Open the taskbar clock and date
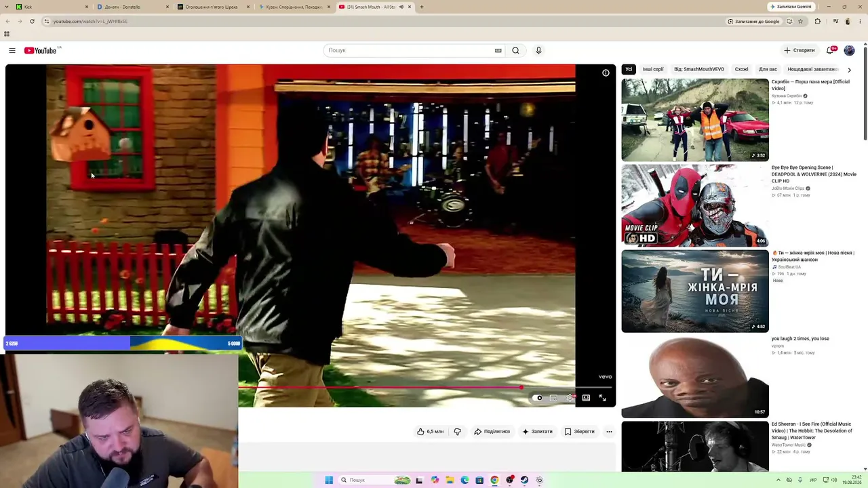Image resolution: width=868 pixels, height=488 pixels. point(852,480)
